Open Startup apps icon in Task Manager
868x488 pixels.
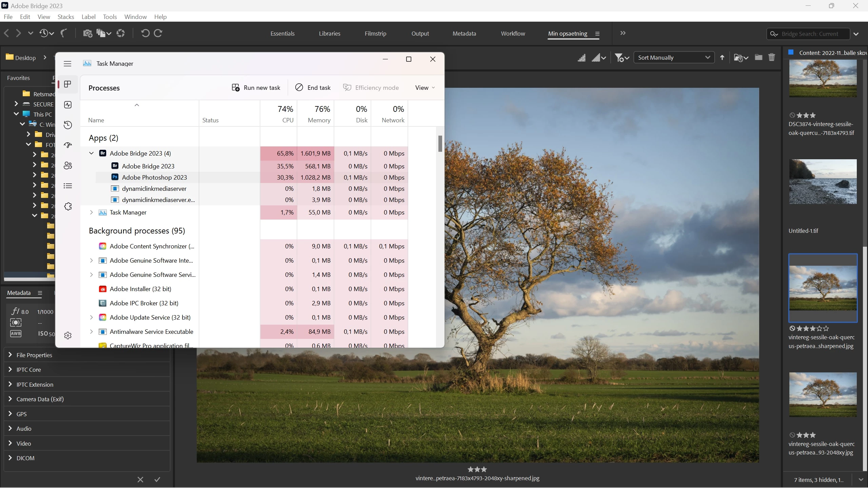(68, 145)
